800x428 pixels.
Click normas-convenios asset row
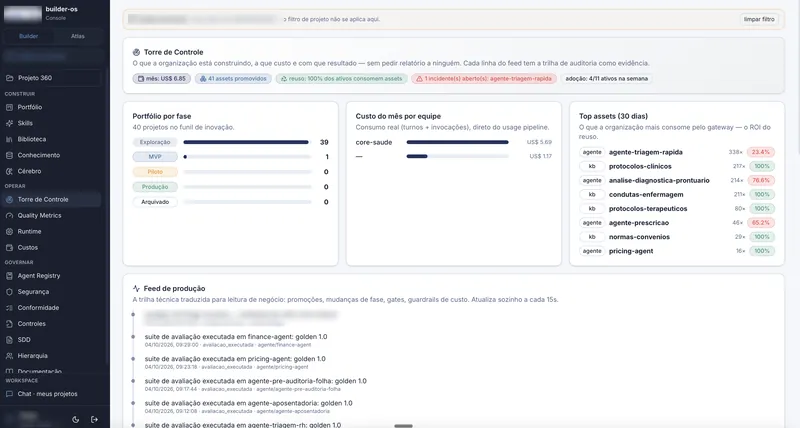pyautogui.click(x=677, y=237)
